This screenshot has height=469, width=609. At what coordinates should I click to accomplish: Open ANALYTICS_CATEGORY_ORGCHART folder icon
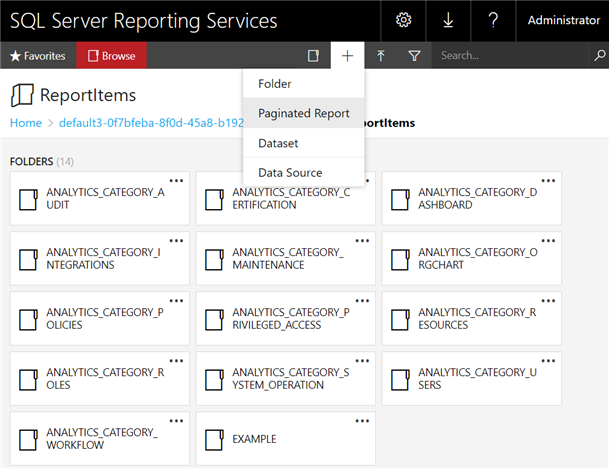400,259
